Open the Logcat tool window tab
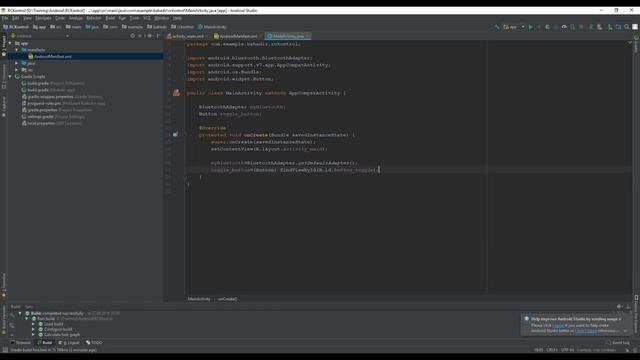 pos(69,342)
